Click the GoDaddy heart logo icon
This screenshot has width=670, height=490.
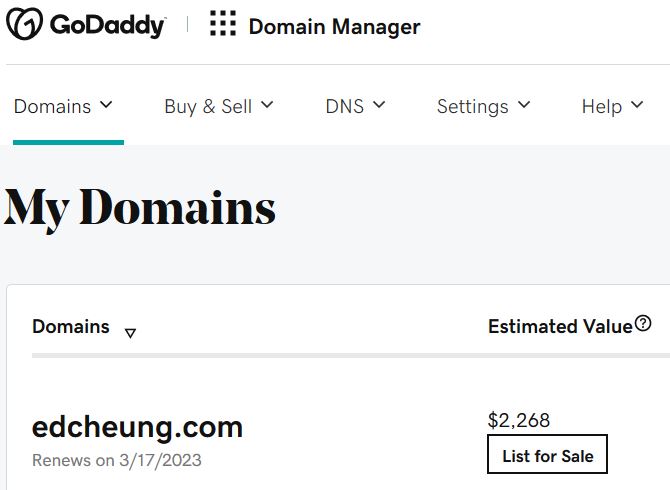pyautogui.click(x=24, y=24)
